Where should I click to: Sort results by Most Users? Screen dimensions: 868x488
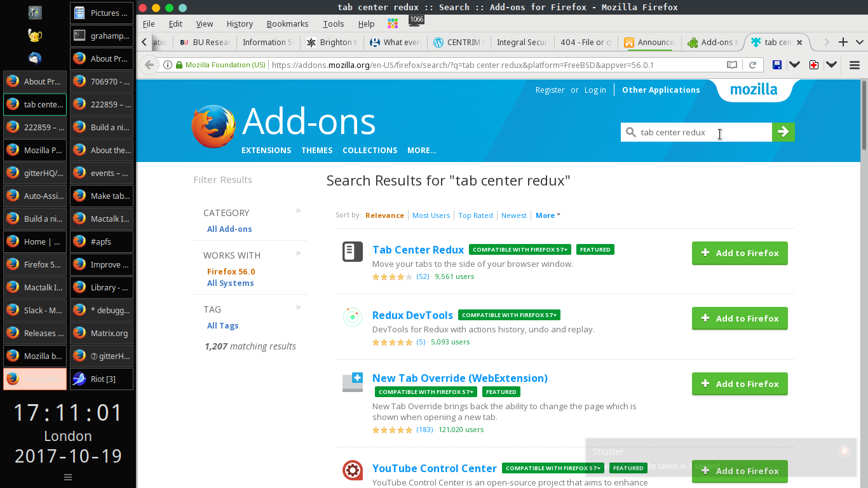click(431, 215)
